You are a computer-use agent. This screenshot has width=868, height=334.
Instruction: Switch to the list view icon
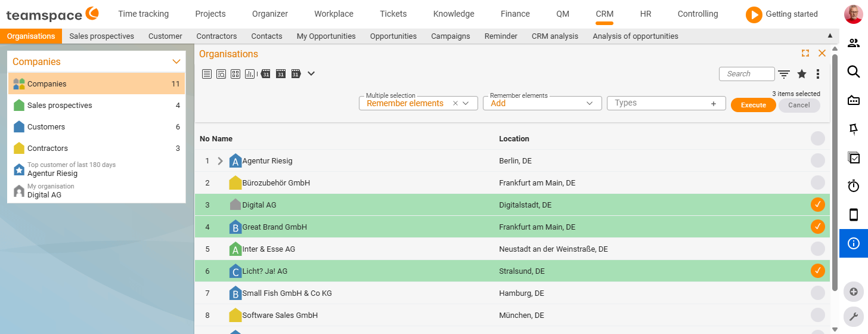click(207, 74)
